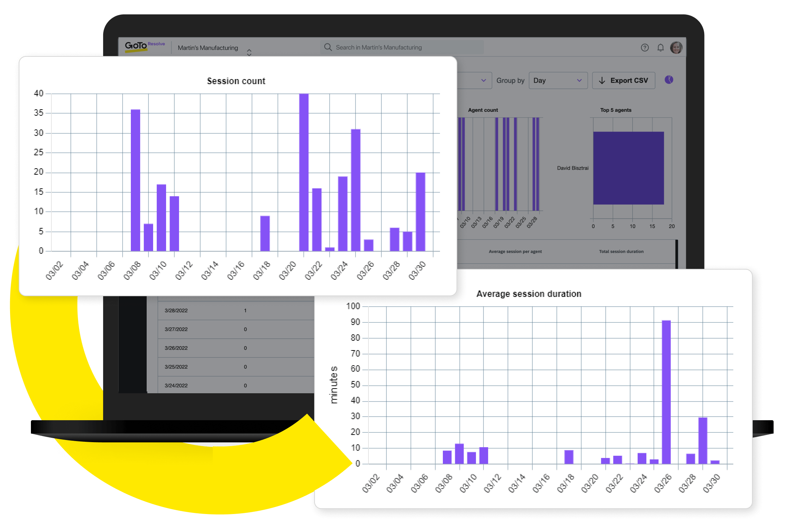
Task: Click the Group by label
Action: [510, 81]
